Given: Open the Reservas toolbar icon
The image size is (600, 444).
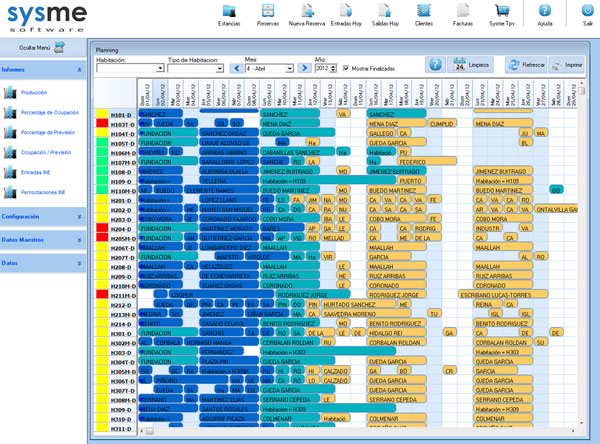Looking at the screenshot, I should 268,15.
